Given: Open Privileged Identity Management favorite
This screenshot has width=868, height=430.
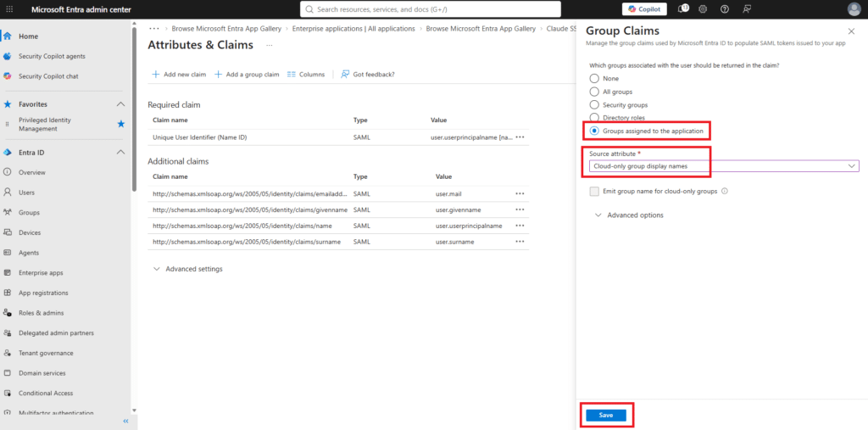Looking at the screenshot, I should click(45, 124).
